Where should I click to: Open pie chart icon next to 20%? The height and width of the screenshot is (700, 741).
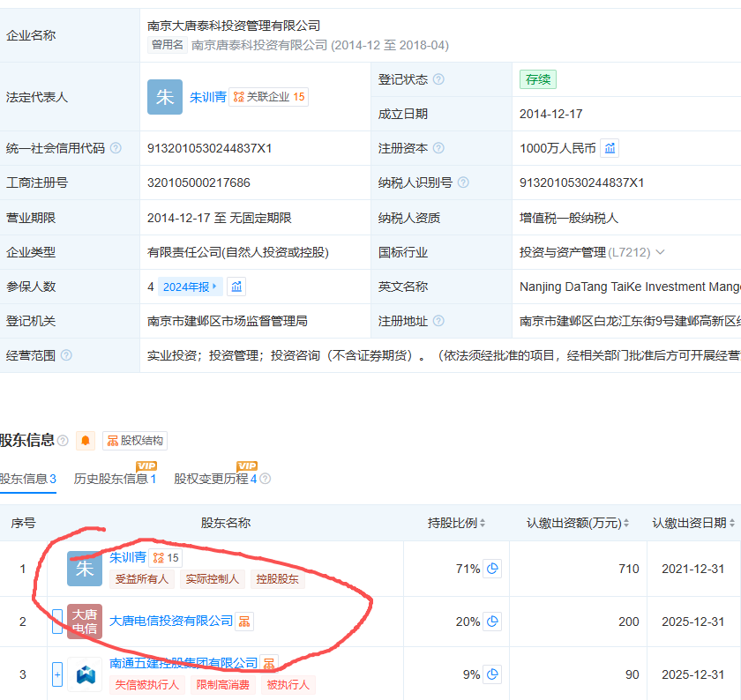(x=492, y=622)
